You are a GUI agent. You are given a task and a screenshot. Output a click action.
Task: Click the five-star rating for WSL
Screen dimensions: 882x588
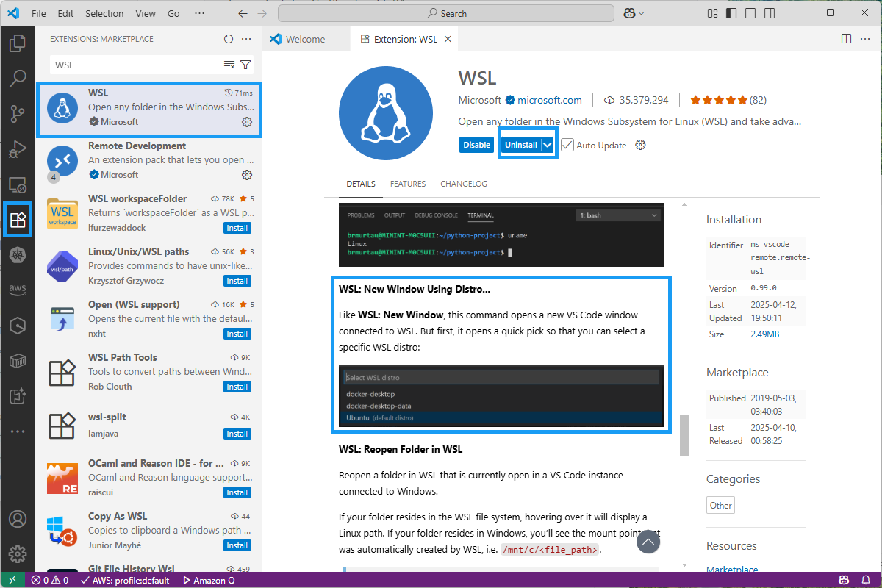pos(719,100)
